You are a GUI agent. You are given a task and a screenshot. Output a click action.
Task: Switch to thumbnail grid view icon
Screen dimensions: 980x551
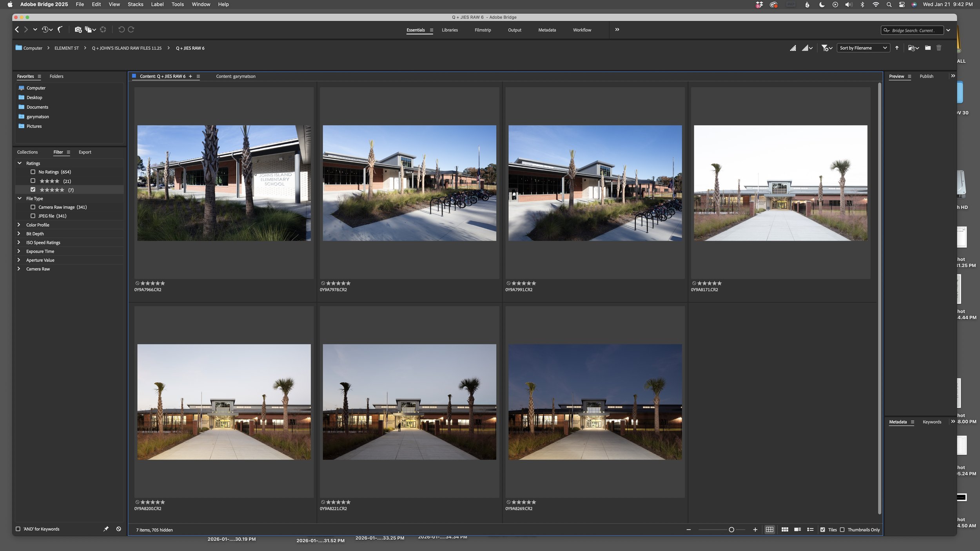coord(784,529)
